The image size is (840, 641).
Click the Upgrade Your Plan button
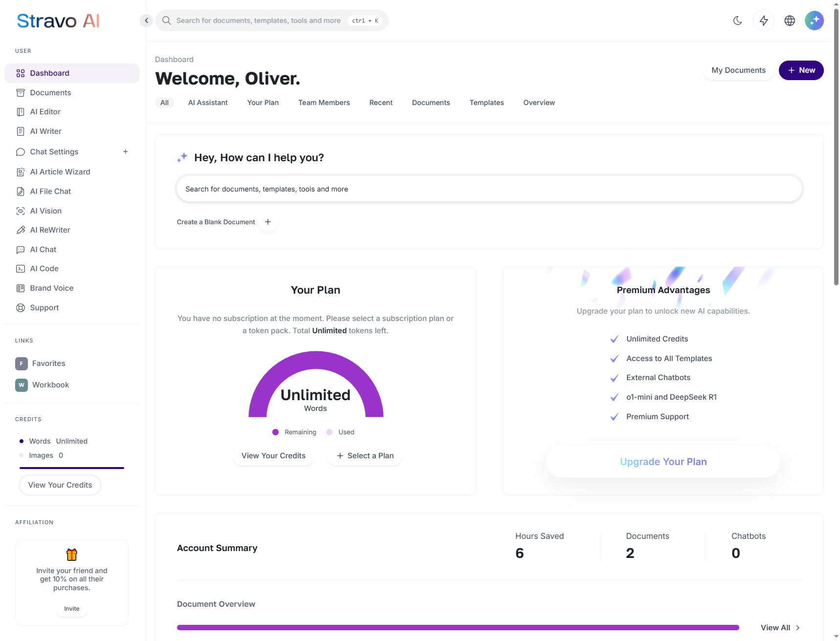663,462
